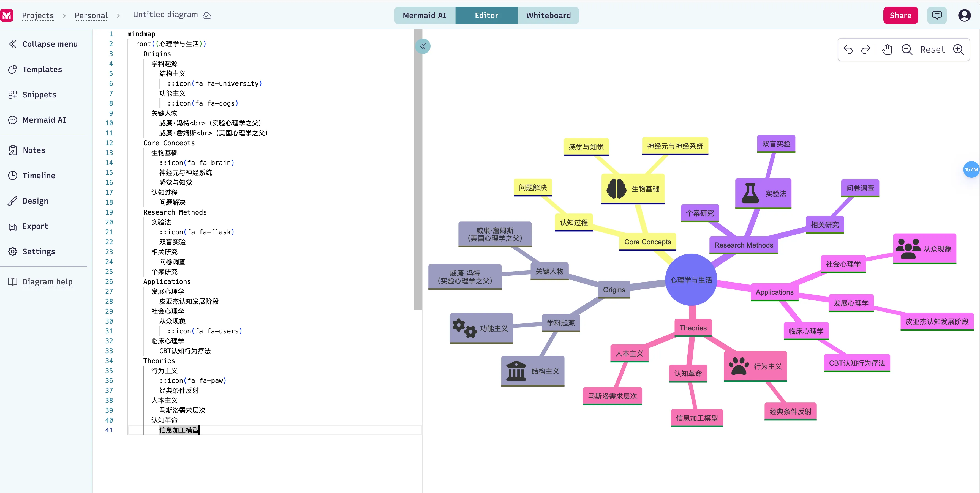The height and width of the screenshot is (493, 980).
Task: Zoom out with the minus magnifier
Action: tap(906, 50)
